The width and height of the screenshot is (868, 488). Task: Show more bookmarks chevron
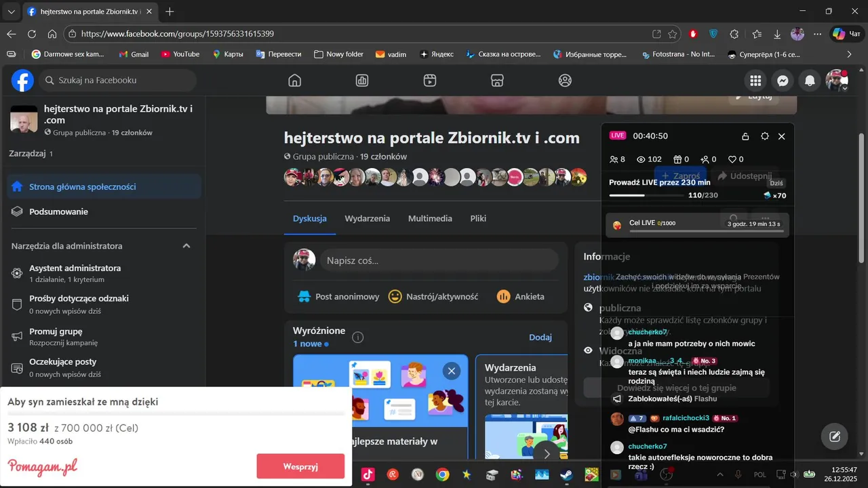click(x=850, y=54)
